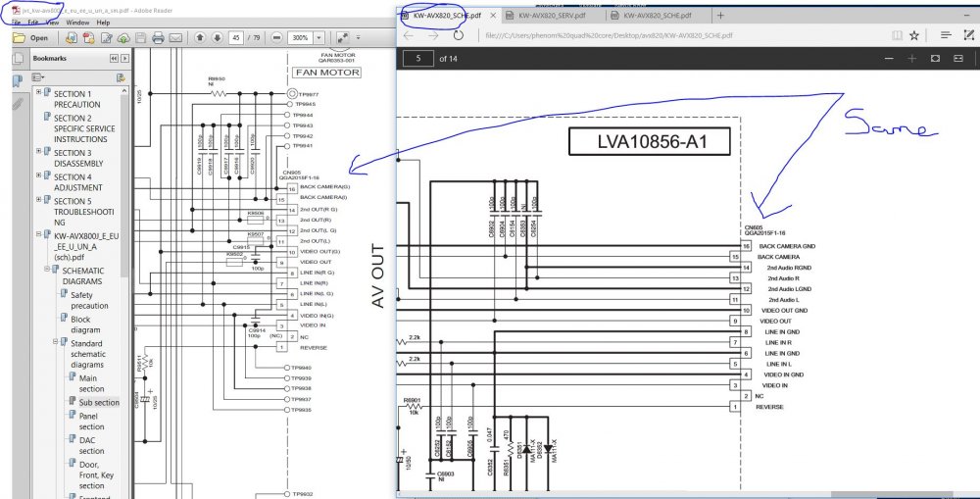Open the Edit menu in Adobe Reader

(x=33, y=23)
